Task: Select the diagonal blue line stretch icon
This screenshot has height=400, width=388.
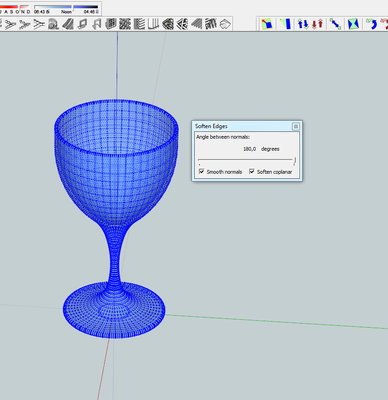Action: click(x=335, y=24)
